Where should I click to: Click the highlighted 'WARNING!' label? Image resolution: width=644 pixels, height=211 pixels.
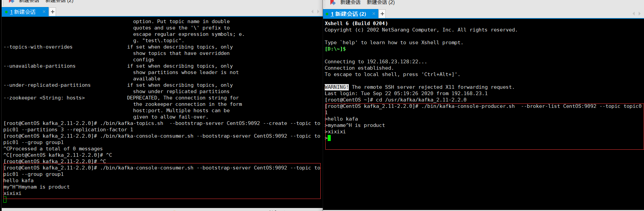pos(336,87)
